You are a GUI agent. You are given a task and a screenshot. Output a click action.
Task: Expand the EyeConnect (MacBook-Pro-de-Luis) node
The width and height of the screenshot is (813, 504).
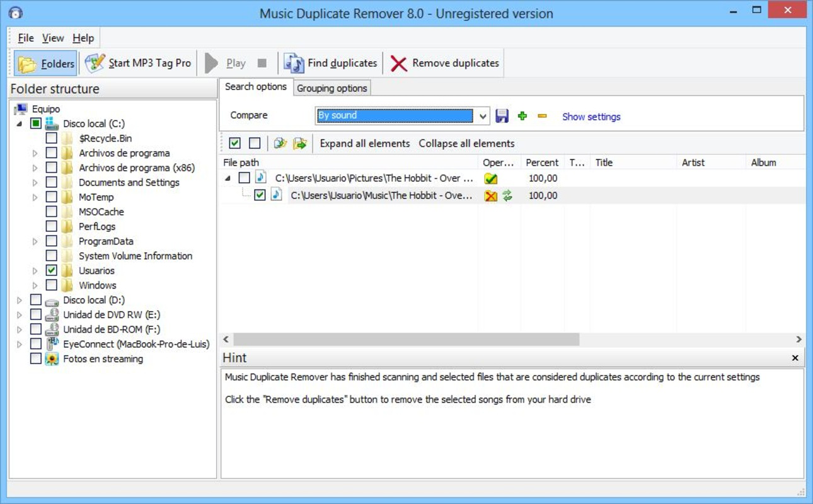pyautogui.click(x=20, y=345)
